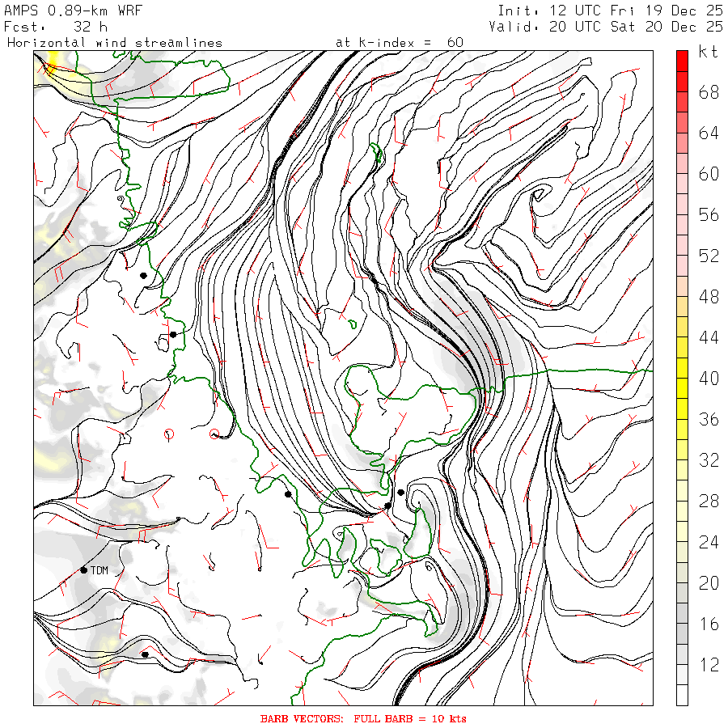Pick the bright red top segment of color bar
This screenshot has height=728, width=728.
682,61
